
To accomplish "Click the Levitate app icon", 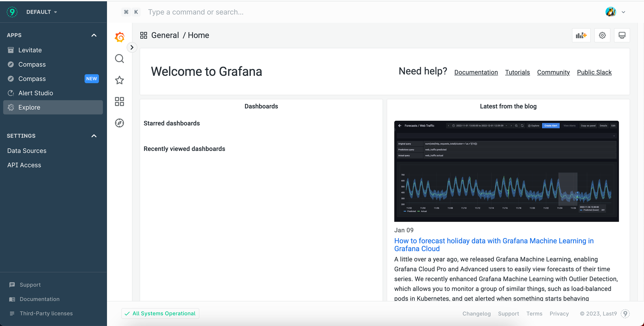I will point(11,50).
